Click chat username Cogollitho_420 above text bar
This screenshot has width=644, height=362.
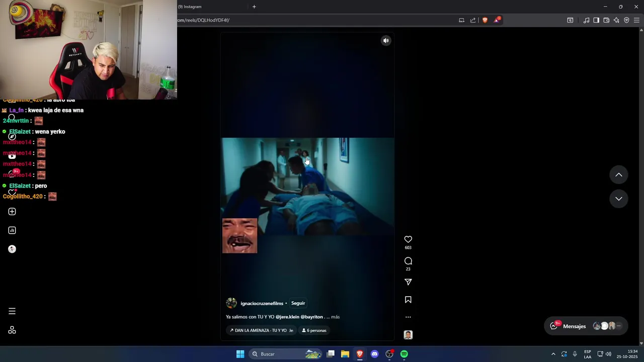(x=23, y=197)
